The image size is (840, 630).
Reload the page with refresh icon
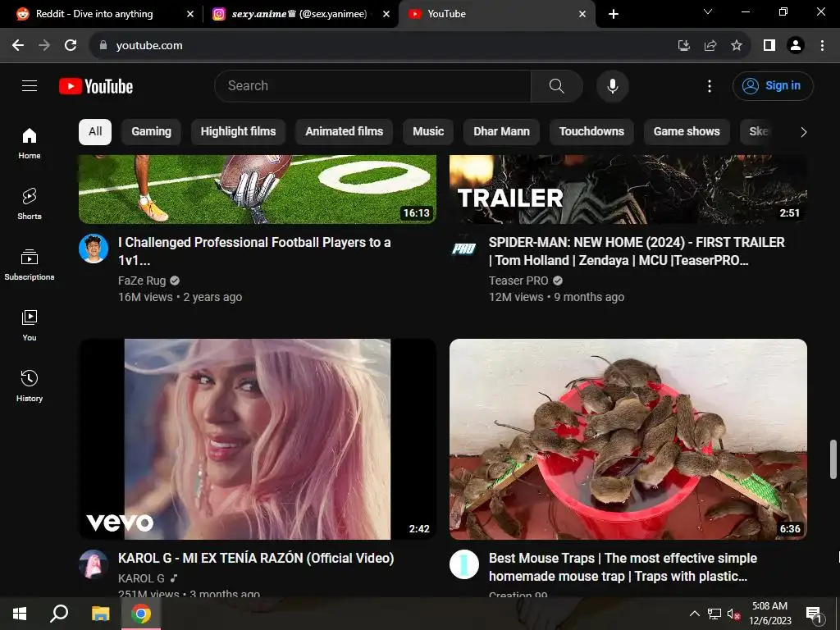coord(71,46)
